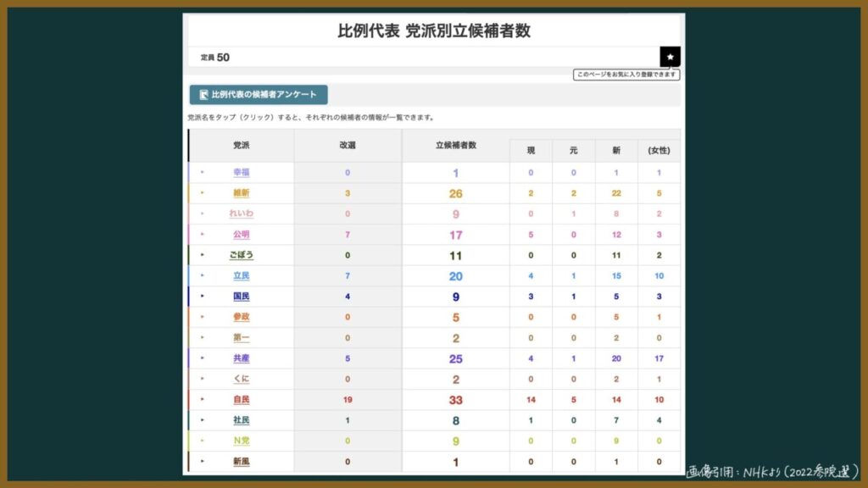Click the arrow icon beside 社民

click(203, 420)
